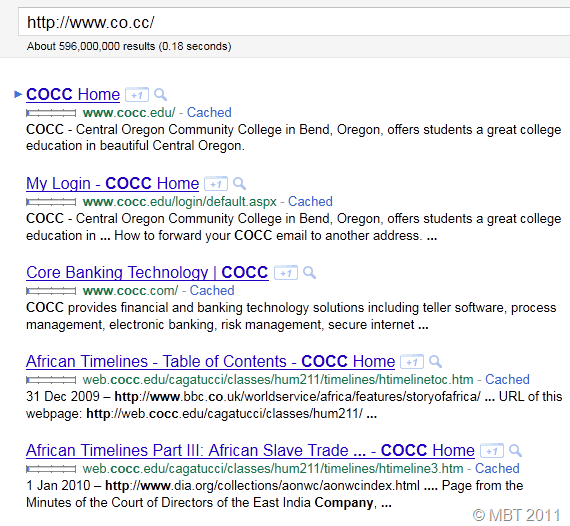Open Cached link for www.cocc.com/
This screenshot has width=570, height=526.
[212, 290]
